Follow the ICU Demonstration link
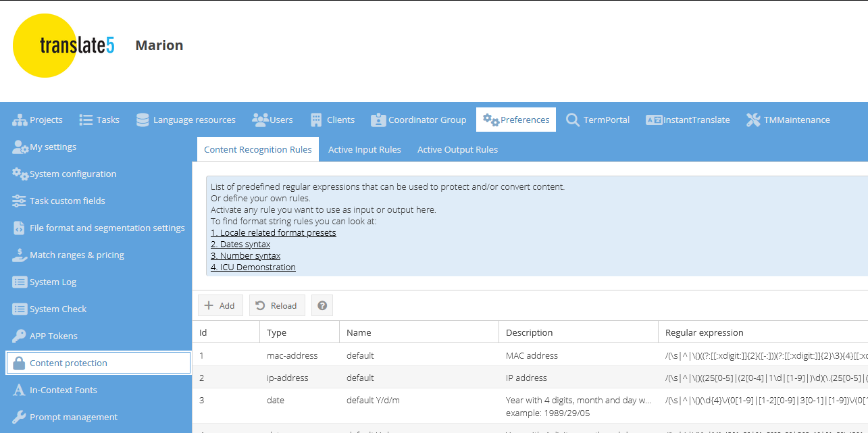This screenshot has height=433, width=868. click(x=253, y=267)
